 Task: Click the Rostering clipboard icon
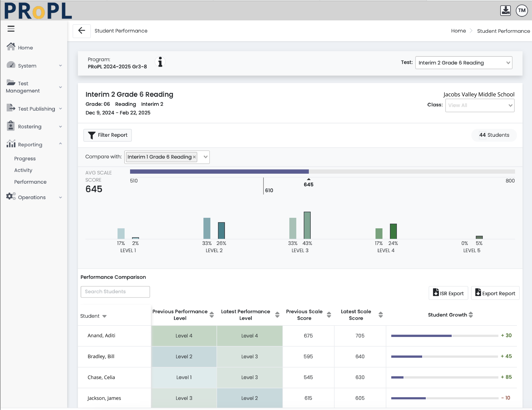(11, 126)
